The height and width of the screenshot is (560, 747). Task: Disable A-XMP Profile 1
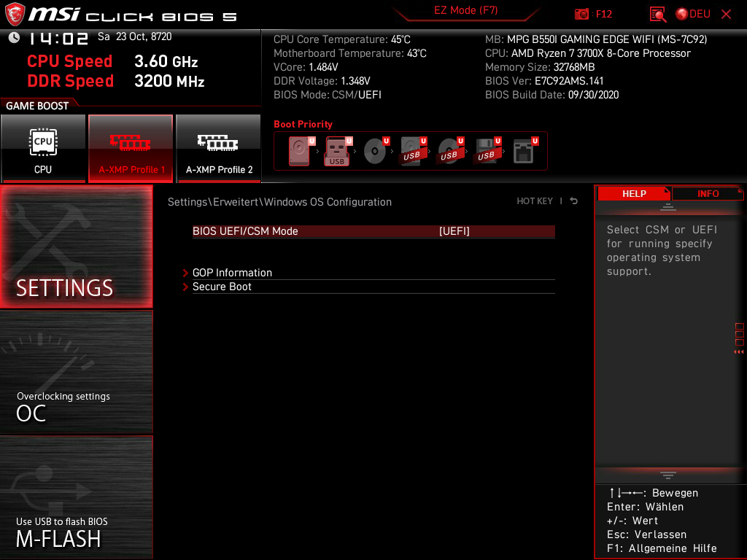click(x=131, y=148)
